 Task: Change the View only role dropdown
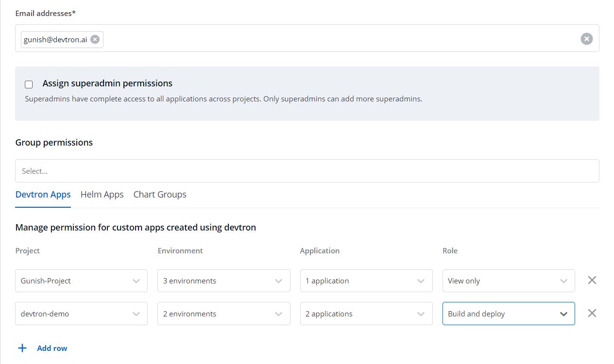pyautogui.click(x=508, y=281)
